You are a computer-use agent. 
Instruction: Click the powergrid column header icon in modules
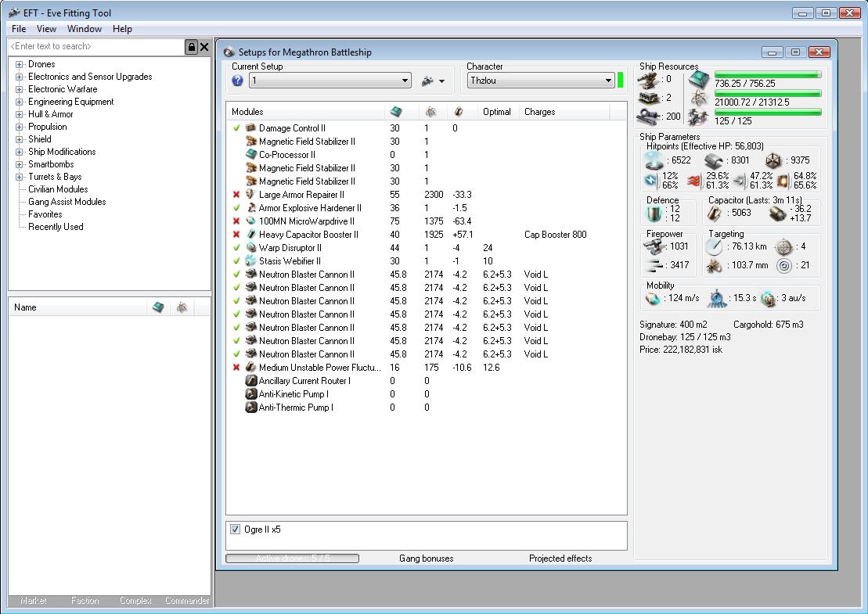pyautogui.click(x=430, y=112)
